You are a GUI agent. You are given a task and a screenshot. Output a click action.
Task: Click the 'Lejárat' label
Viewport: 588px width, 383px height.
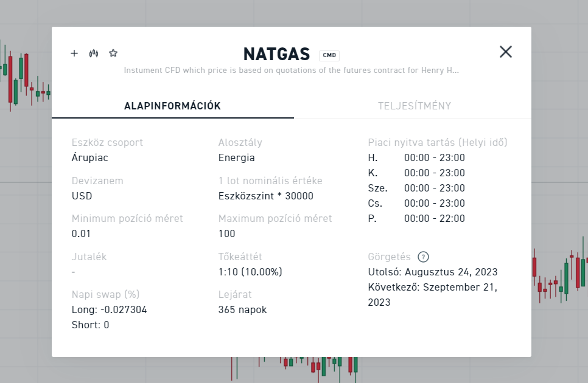235,295
